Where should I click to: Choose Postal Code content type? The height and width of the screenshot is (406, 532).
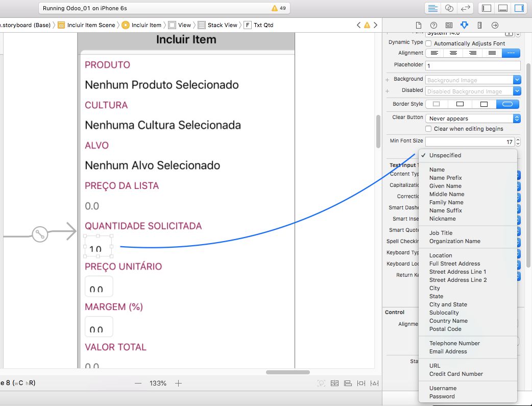pos(468,329)
